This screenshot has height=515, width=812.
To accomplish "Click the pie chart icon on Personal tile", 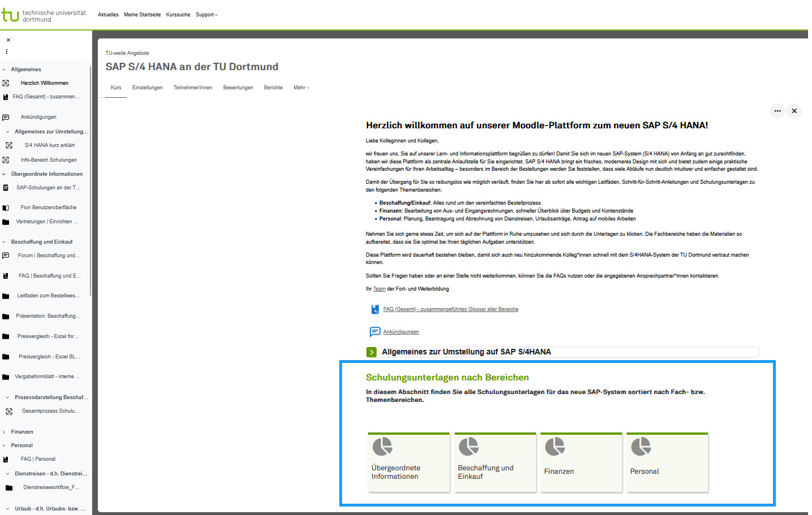I will (641, 447).
